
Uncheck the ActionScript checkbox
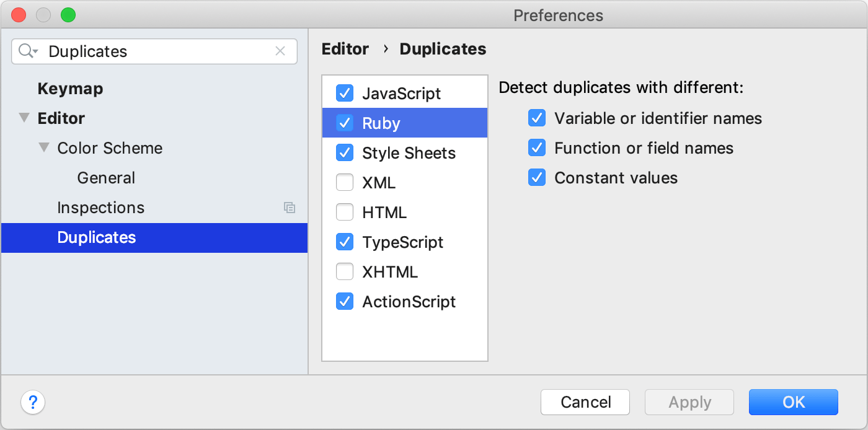[x=345, y=302]
